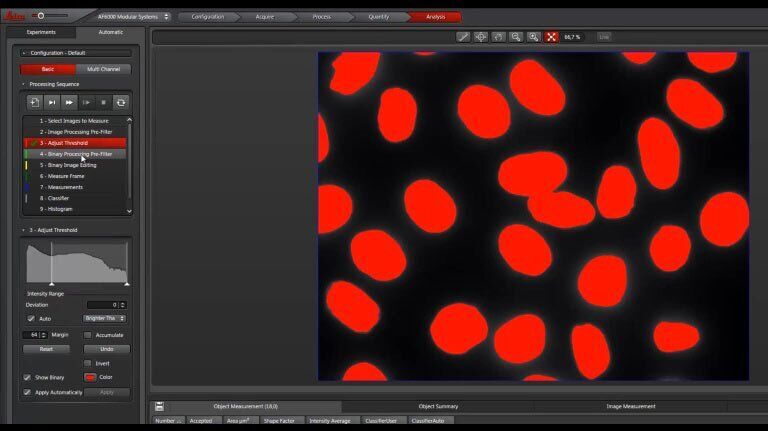The height and width of the screenshot is (431, 768).
Task: Collapse the Processing Sequence section
Action: coord(22,84)
